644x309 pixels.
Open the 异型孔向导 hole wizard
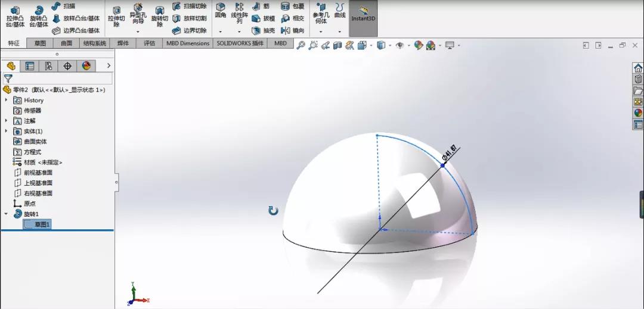tap(138, 14)
